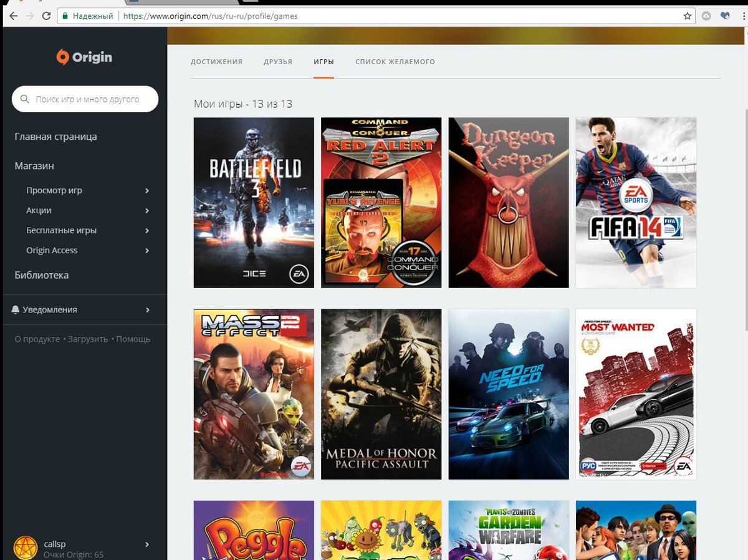Click the Загрузить link
The width and height of the screenshot is (748, 560).
88,339
